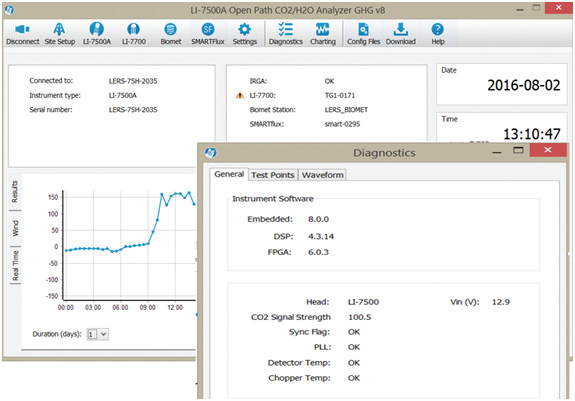Click IRGA status OK
This screenshot has width=575, height=401.
tap(329, 81)
